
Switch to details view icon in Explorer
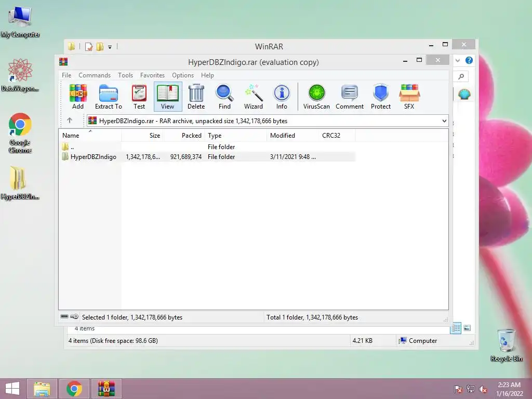(456, 328)
